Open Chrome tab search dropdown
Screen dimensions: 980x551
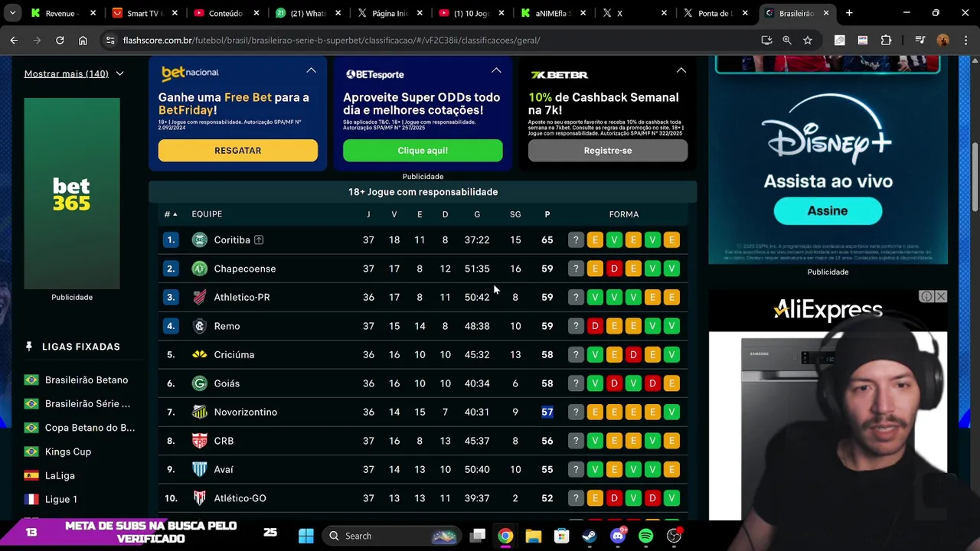[x=12, y=13]
